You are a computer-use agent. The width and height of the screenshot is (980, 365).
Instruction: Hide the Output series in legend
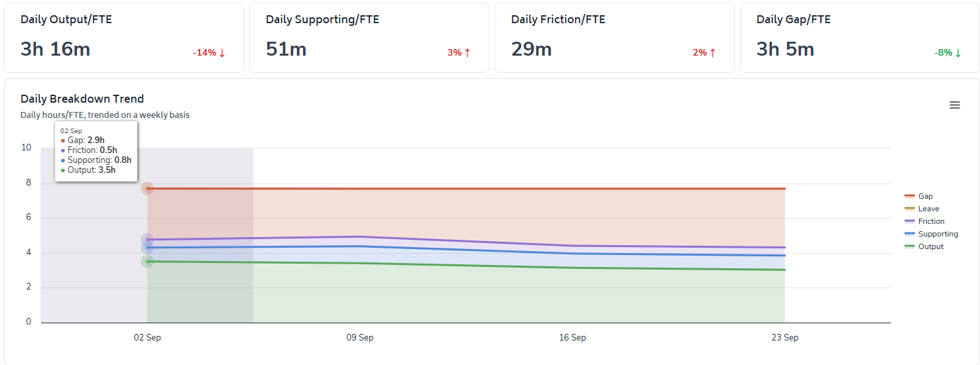930,246
